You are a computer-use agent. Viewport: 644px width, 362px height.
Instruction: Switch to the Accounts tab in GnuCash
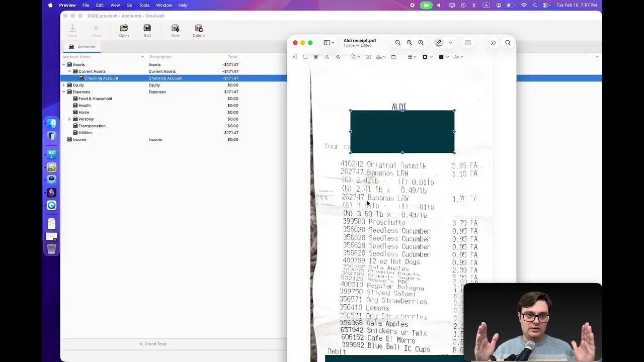[82, 47]
